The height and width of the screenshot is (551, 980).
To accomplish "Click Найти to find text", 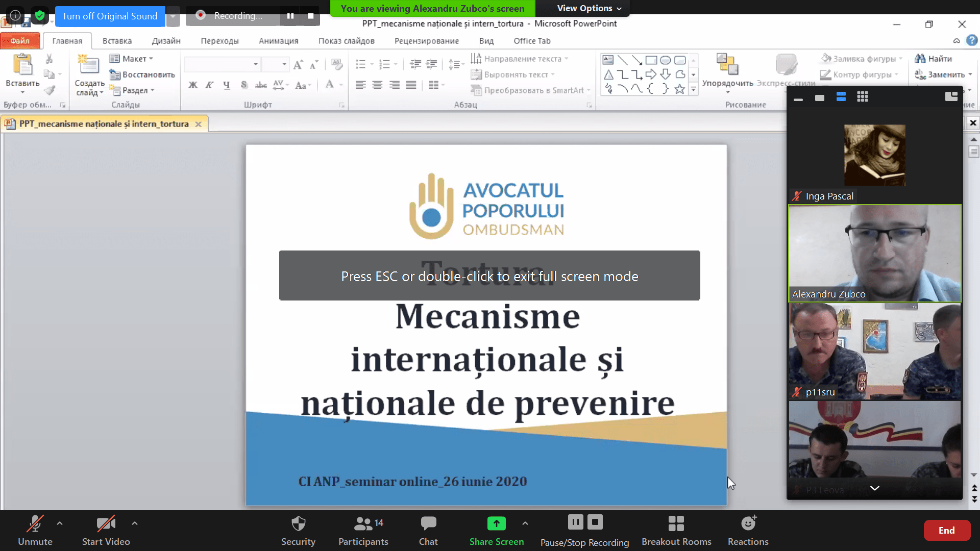I will [934, 59].
